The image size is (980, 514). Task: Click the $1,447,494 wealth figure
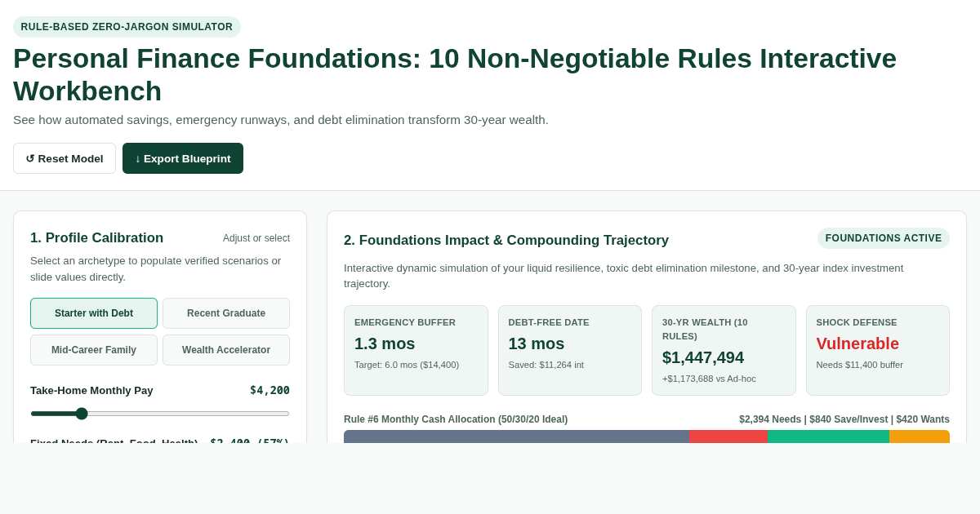click(x=703, y=357)
